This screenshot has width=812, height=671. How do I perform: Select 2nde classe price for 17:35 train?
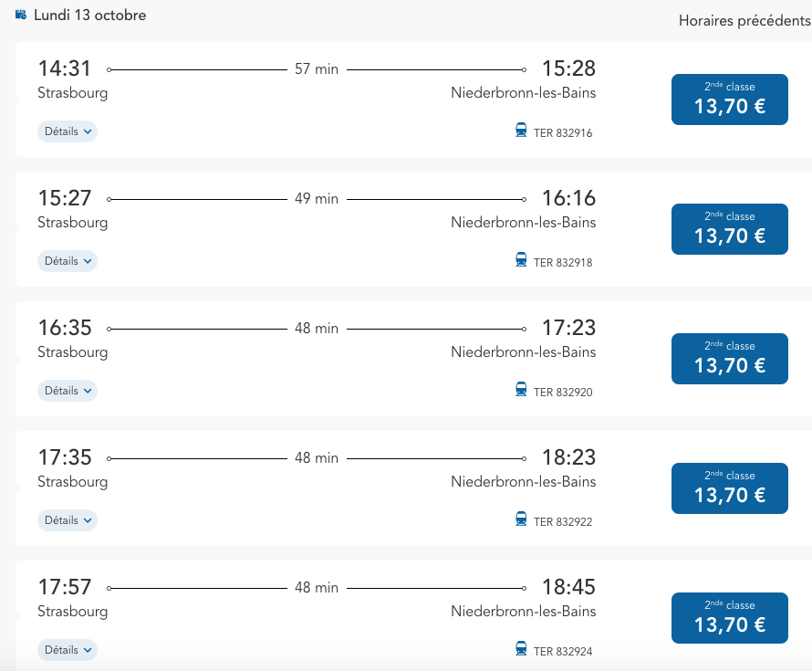729,488
